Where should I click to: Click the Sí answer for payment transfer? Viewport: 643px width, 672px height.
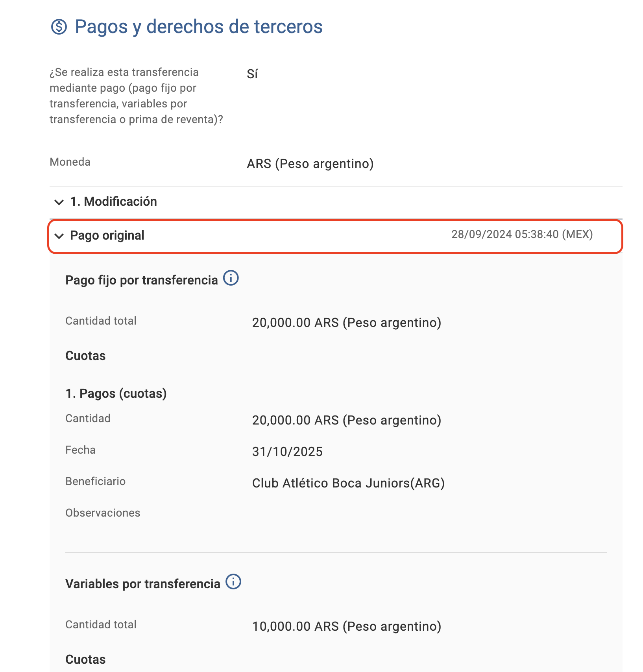coord(252,74)
